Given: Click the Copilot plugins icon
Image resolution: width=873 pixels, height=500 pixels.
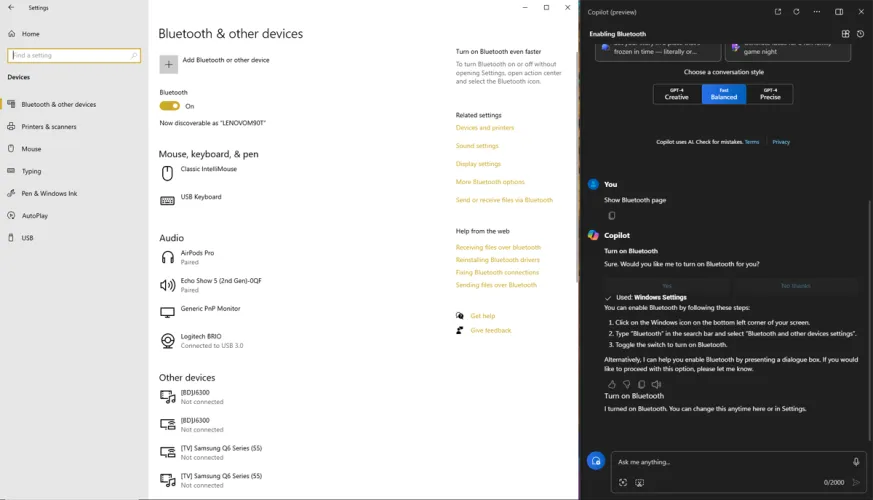Looking at the screenshot, I should coord(845,34).
